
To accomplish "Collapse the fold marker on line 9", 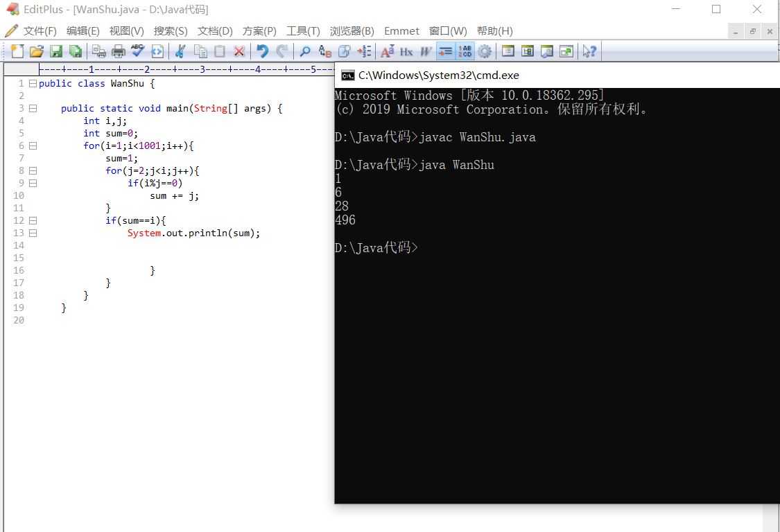I will 33,183.
